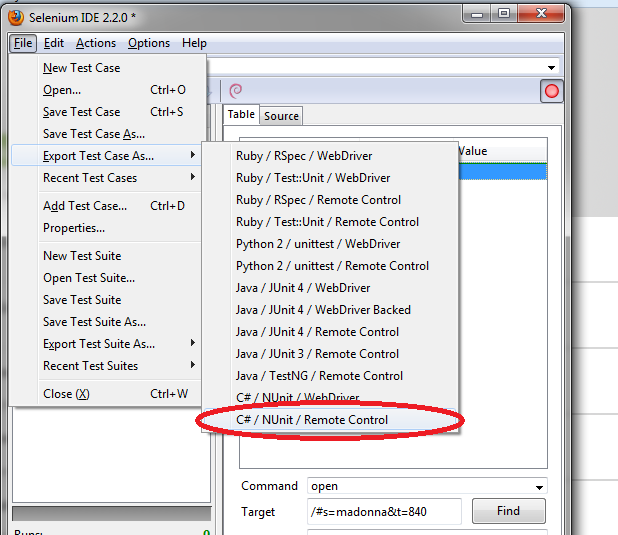Click the red Record button
Screen dimensions: 618x535
point(551,91)
